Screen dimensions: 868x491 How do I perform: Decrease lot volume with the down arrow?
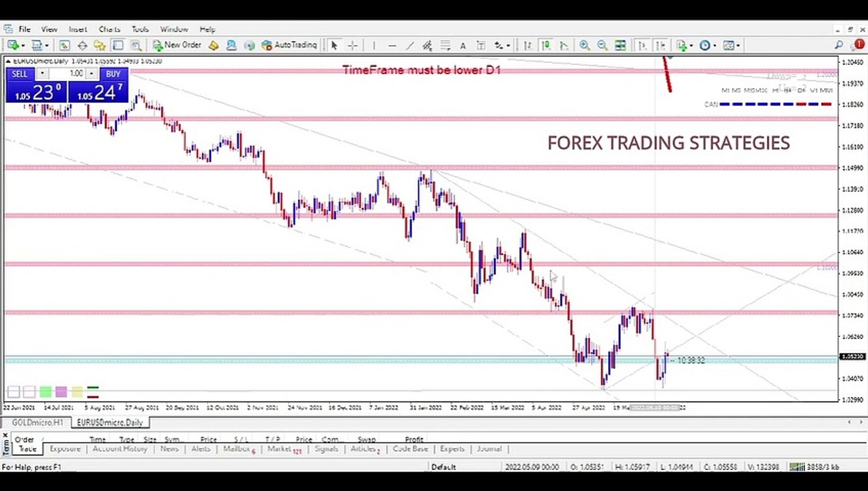point(42,74)
